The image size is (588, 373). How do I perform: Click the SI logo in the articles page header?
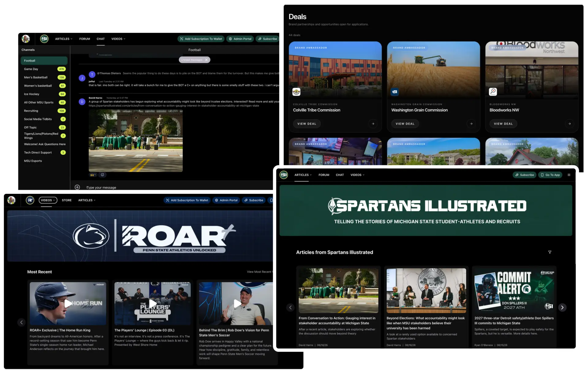click(284, 175)
